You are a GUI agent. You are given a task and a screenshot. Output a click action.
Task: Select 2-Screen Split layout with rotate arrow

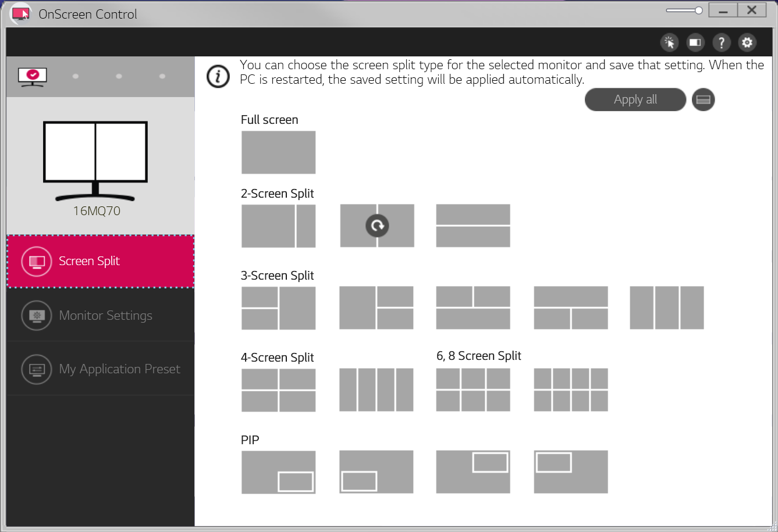click(x=377, y=226)
